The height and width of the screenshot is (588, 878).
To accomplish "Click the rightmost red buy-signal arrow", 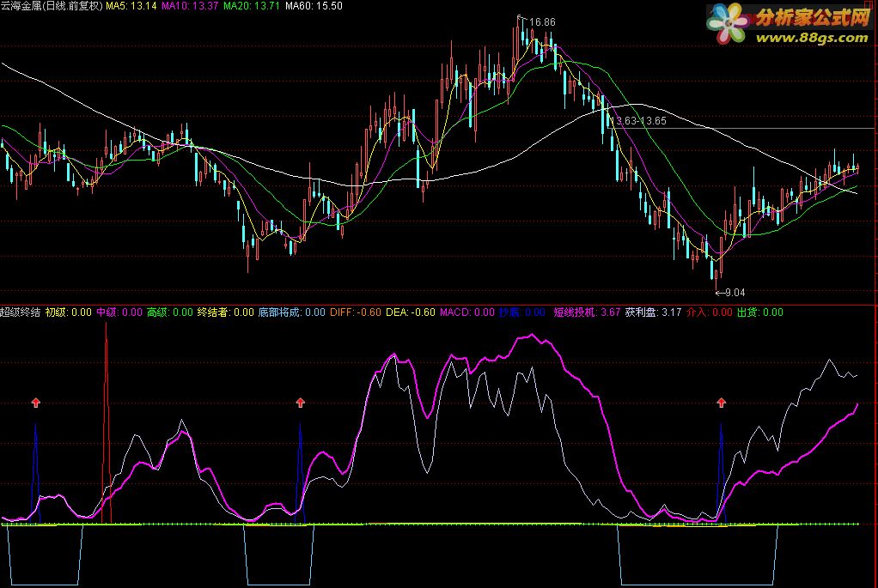I will pos(722,403).
